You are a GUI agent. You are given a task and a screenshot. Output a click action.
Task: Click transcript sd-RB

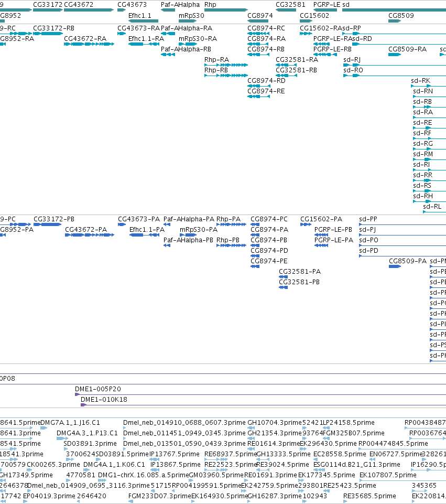pyautogui.click(x=422, y=102)
